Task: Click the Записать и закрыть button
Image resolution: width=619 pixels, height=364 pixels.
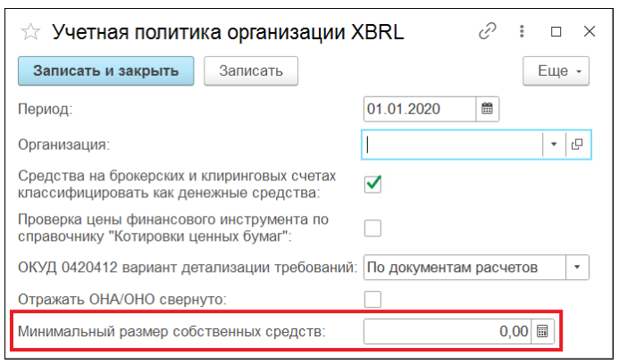Action: [x=105, y=70]
